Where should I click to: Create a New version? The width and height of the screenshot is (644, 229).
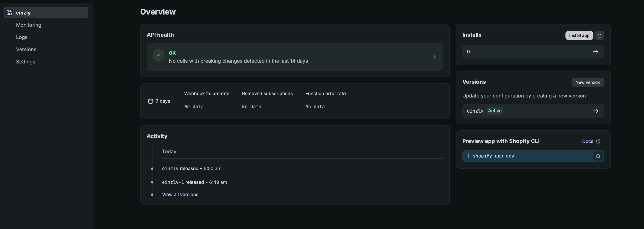(587, 82)
